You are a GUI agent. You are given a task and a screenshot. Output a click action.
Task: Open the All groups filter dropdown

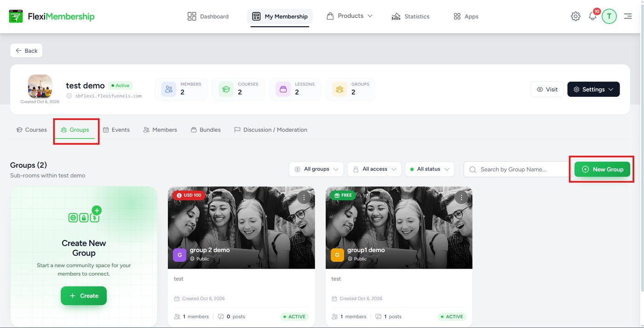point(316,169)
